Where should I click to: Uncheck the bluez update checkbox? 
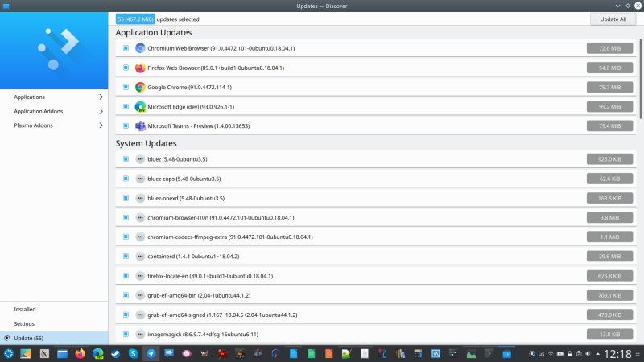[x=126, y=159]
